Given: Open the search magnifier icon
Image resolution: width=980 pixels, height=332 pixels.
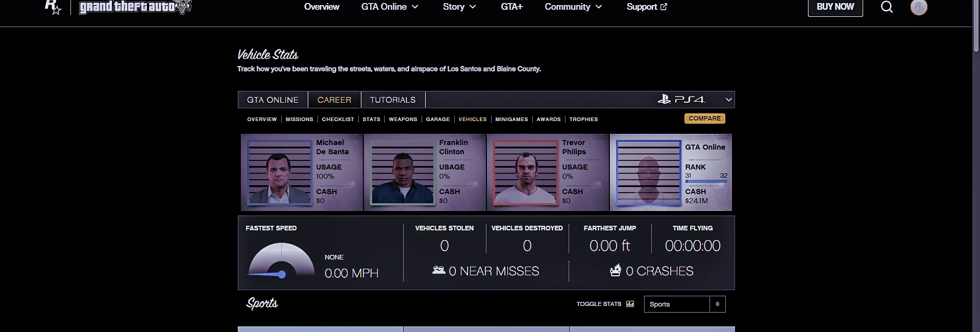Looking at the screenshot, I should coord(887,7).
